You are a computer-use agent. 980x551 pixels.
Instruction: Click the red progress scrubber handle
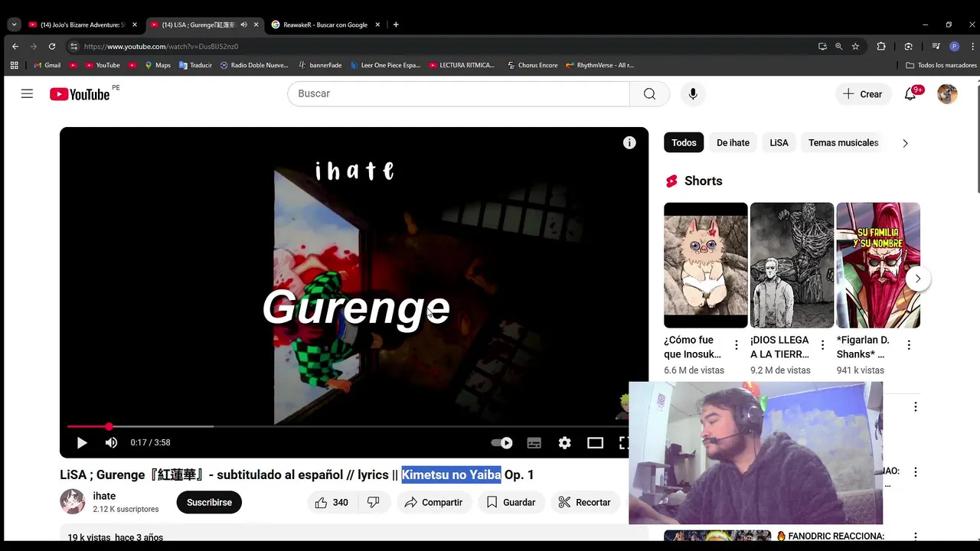109,426
